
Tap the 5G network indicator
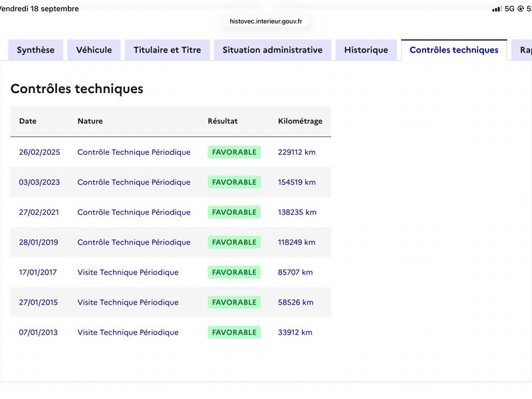click(x=509, y=9)
